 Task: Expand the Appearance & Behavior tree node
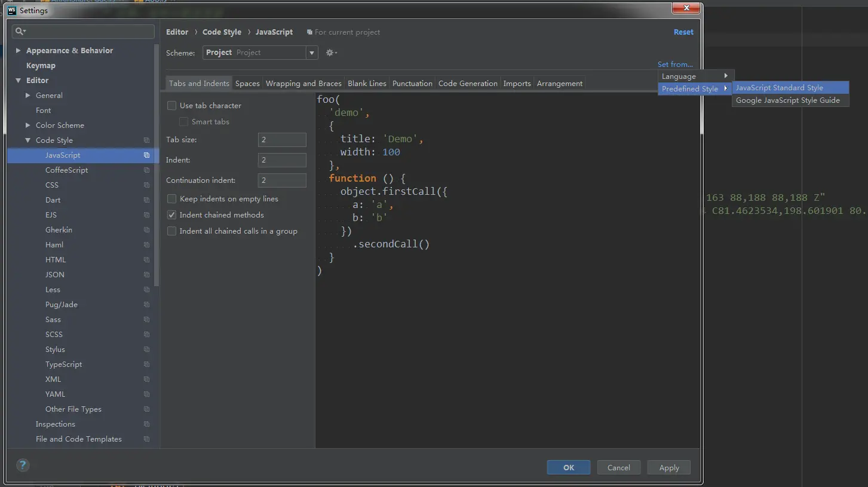(x=18, y=51)
